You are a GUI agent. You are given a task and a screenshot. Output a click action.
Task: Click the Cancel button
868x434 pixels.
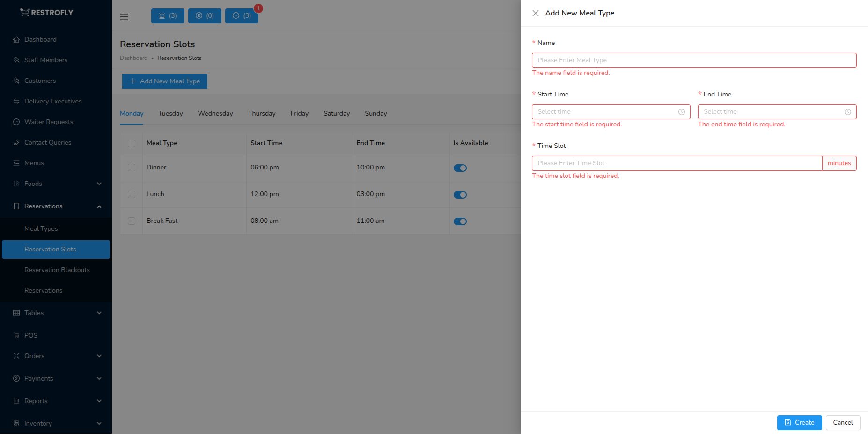pos(842,423)
